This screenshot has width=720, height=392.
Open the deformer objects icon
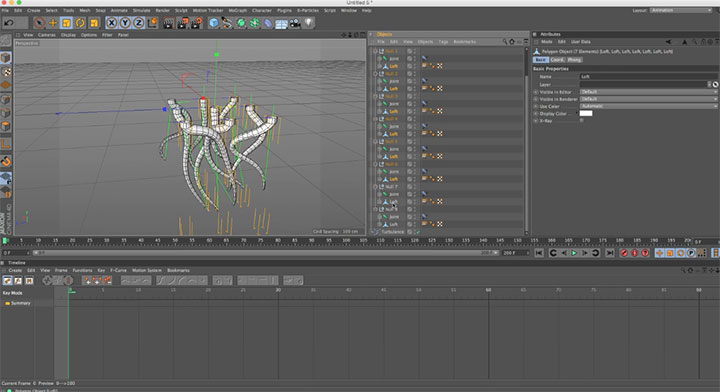coord(268,22)
